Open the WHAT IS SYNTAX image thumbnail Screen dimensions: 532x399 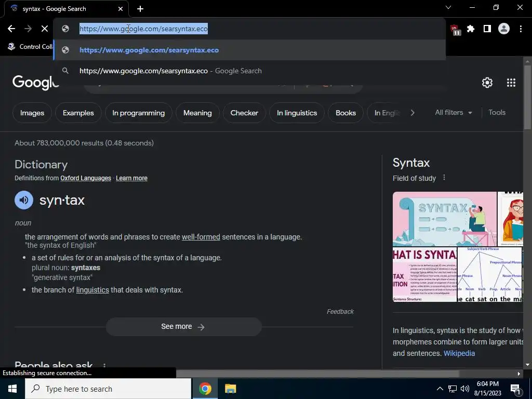(x=425, y=274)
